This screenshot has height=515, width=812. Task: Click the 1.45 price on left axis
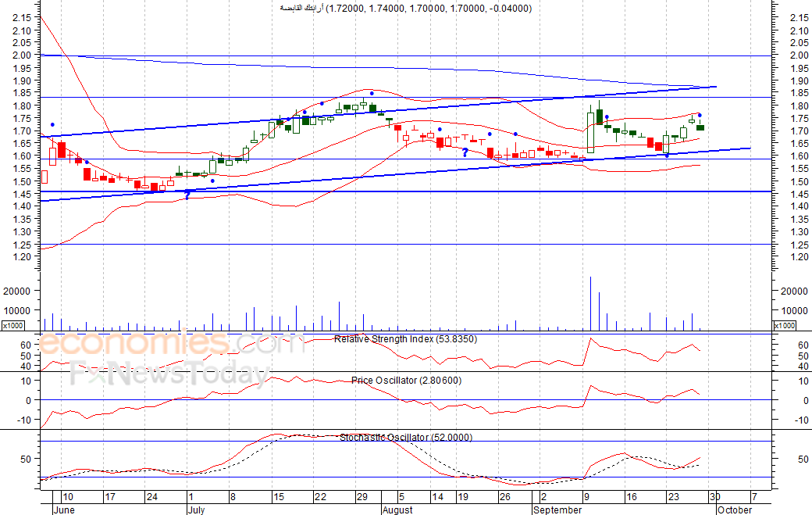coord(23,195)
